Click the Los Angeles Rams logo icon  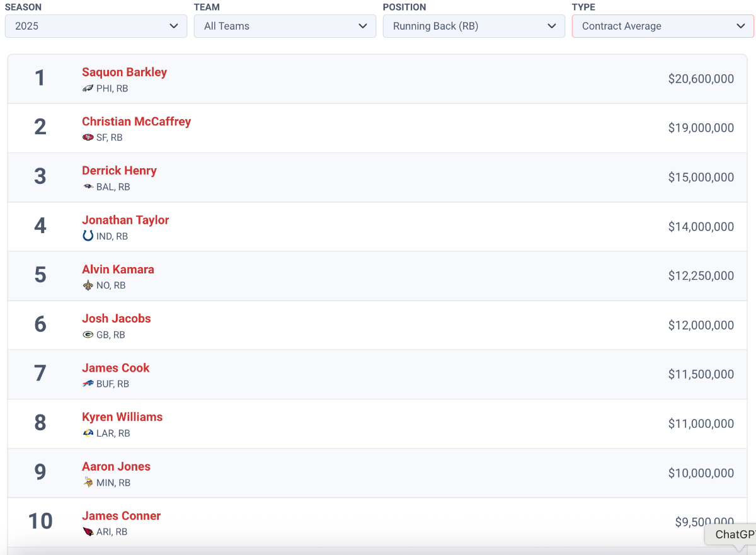coord(88,433)
